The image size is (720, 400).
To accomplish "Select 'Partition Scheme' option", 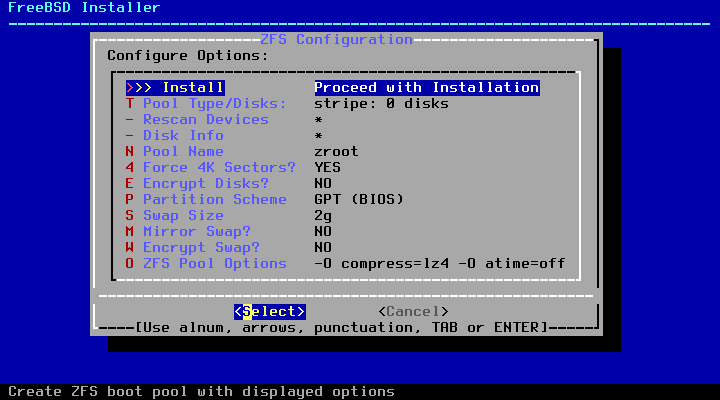I will (x=214, y=199).
